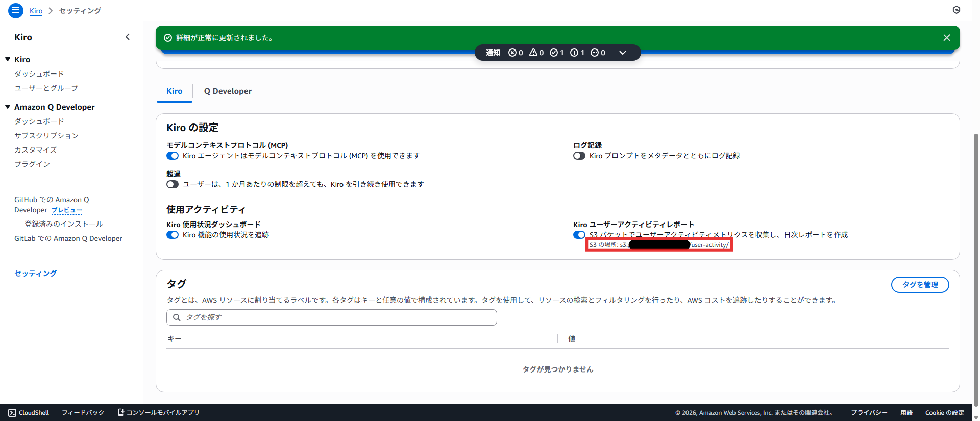
Task: Click the タグが見つかりません message
Action: (x=558, y=369)
